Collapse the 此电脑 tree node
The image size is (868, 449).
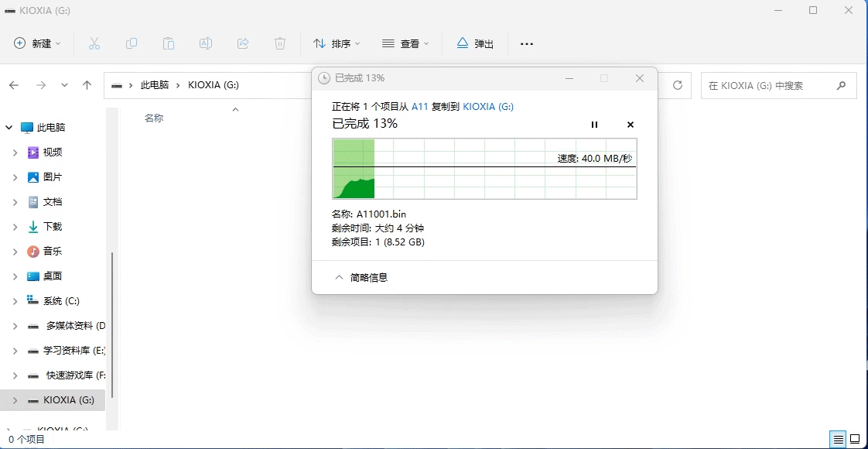pyautogui.click(x=9, y=127)
